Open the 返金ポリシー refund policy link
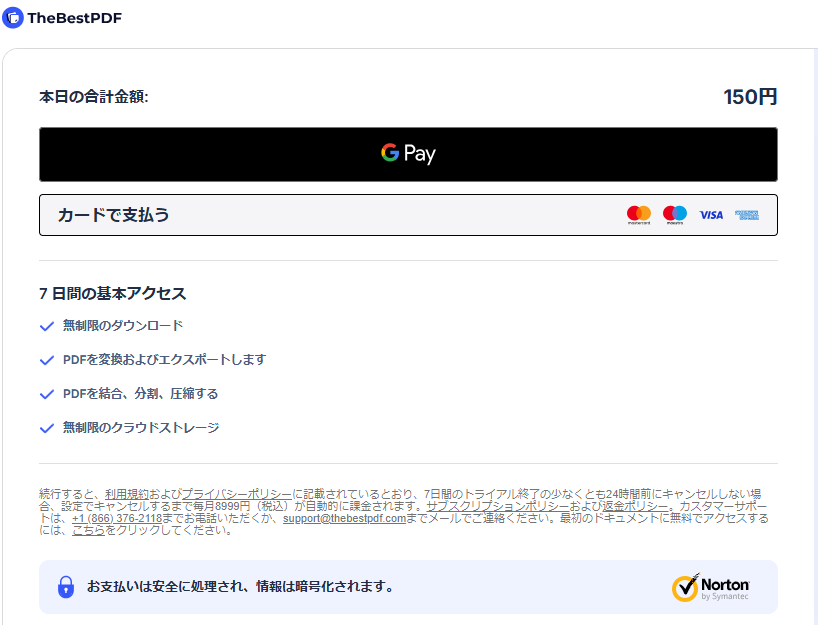The width and height of the screenshot is (818, 625). [x=635, y=506]
